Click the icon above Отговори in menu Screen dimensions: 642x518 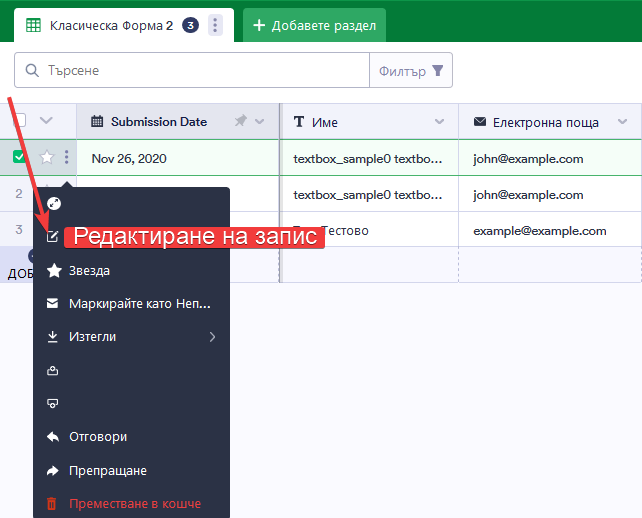[52, 403]
